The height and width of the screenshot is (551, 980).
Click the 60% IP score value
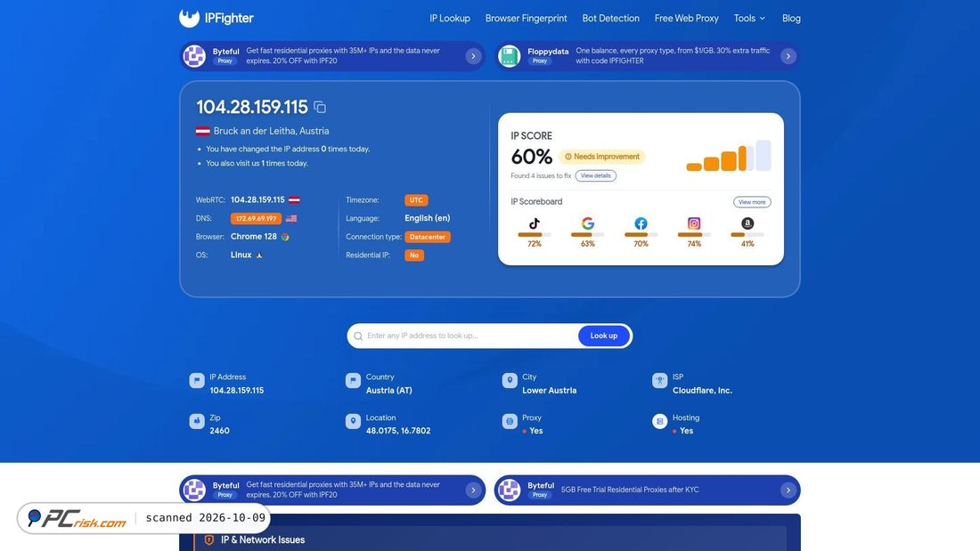(x=531, y=157)
